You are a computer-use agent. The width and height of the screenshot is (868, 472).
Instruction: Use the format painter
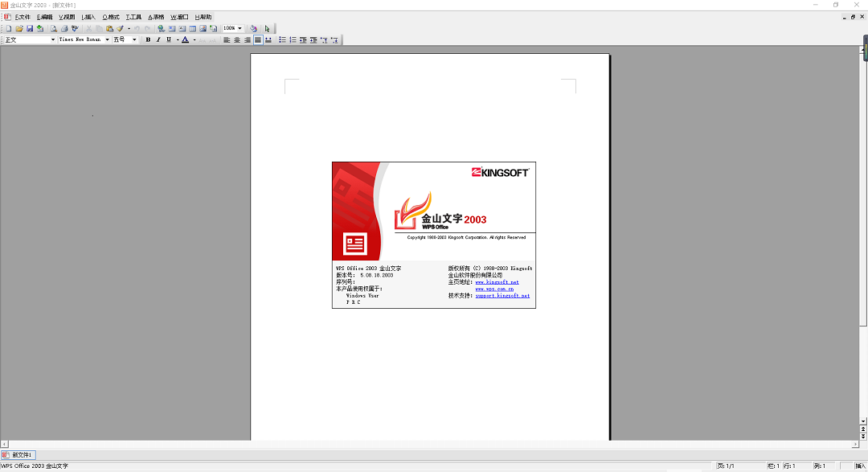click(120, 28)
